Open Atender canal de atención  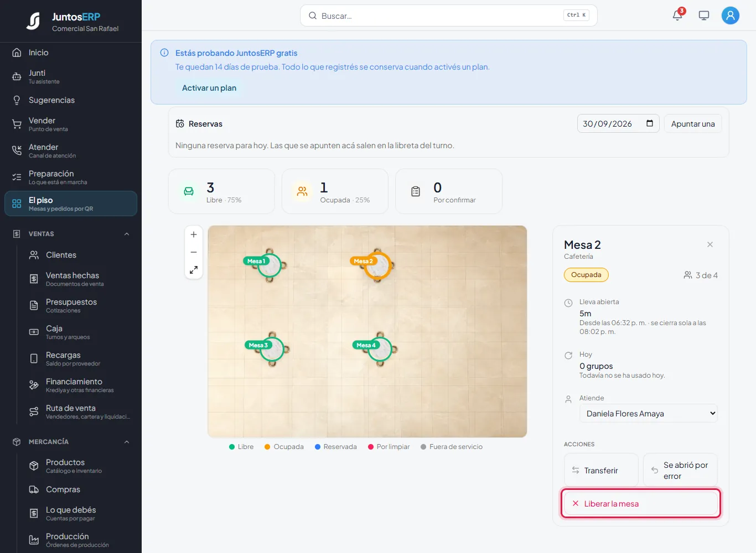coord(71,150)
